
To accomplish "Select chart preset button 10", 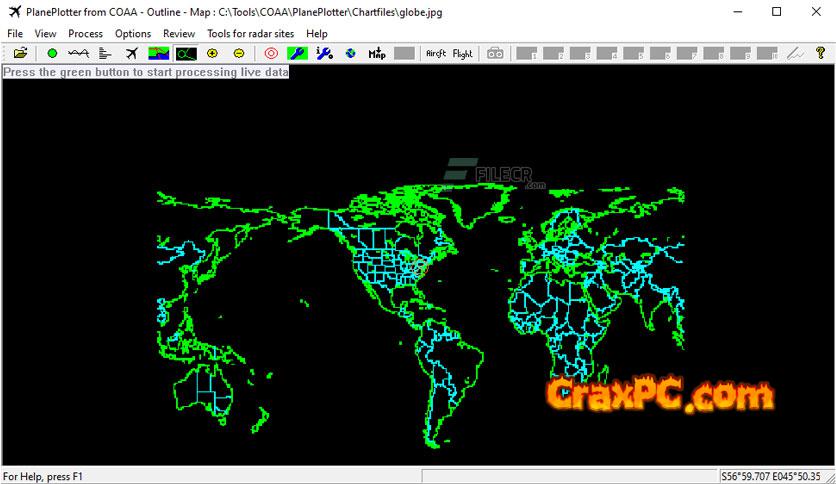I will (x=767, y=53).
